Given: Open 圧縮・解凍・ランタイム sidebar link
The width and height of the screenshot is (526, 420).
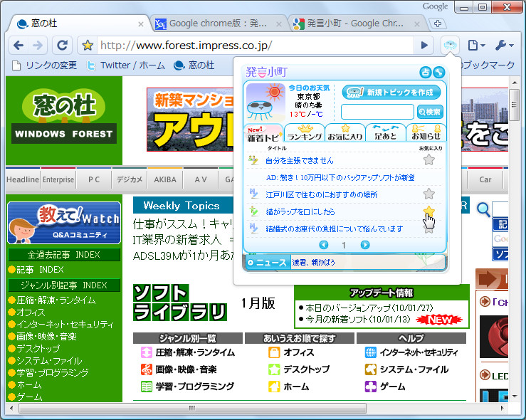Looking at the screenshot, I should click(56, 300).
